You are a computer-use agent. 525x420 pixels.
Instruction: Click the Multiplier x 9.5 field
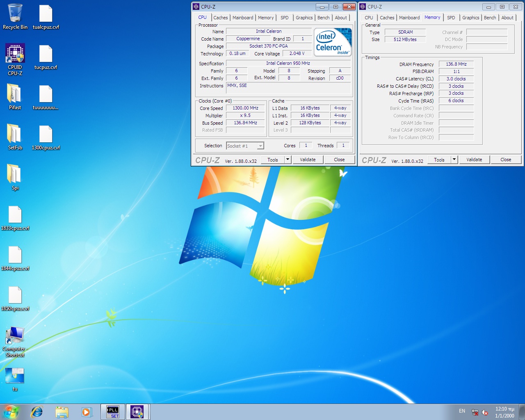click(245, 115)
